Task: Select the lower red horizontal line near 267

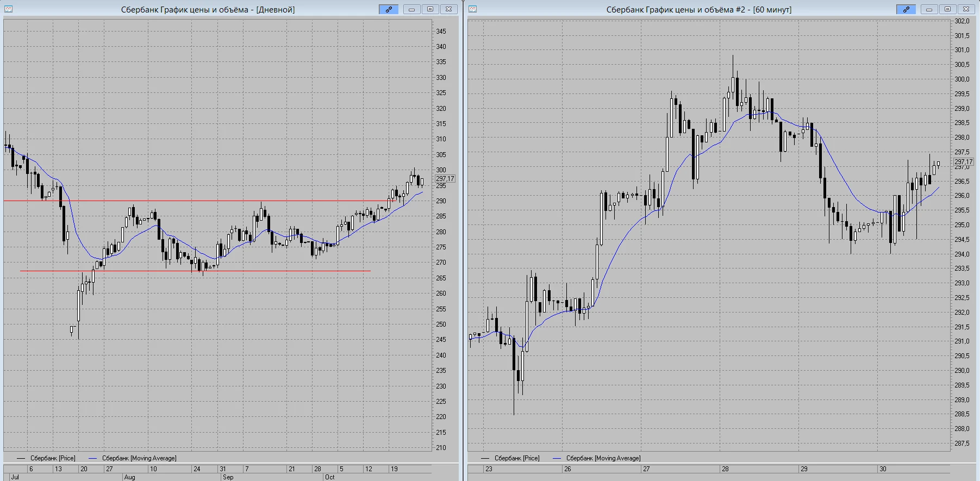Action: [x=195, y=271]
